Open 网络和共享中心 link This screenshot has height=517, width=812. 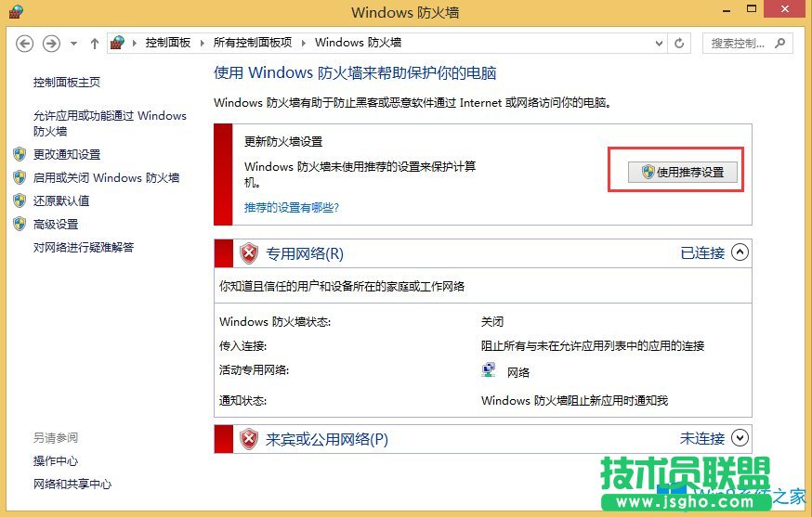click(72, 484)
